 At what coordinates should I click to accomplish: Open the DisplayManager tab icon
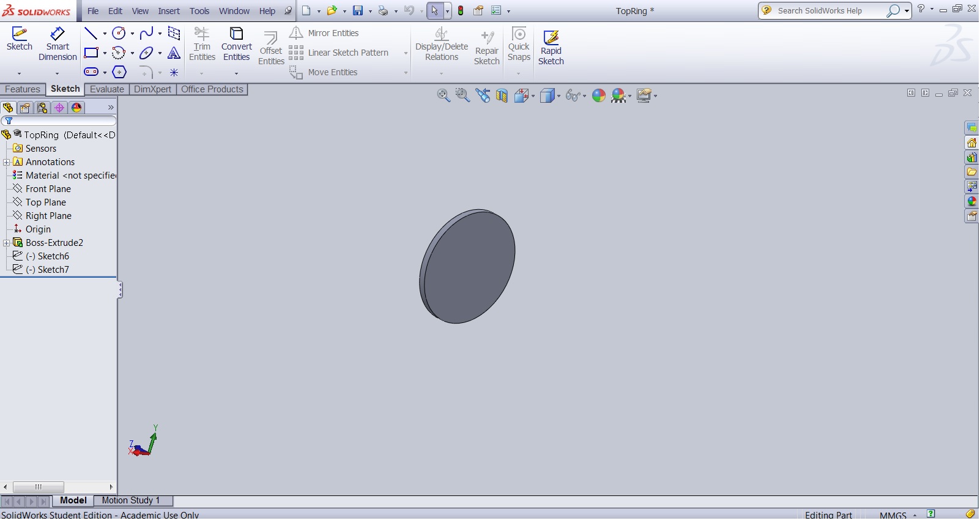[76, 108]
